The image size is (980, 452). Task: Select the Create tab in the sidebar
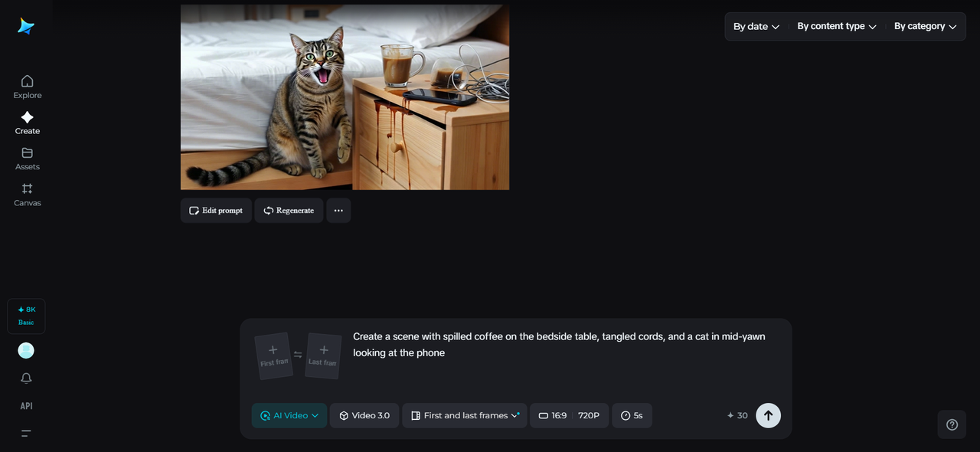pyautogui.click(x=27, y=123)
